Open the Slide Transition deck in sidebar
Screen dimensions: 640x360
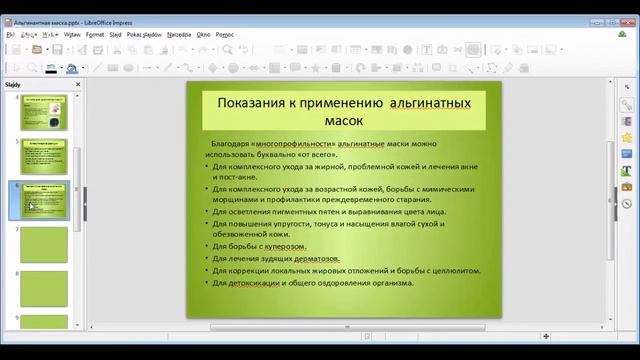(x=627, y=121)
